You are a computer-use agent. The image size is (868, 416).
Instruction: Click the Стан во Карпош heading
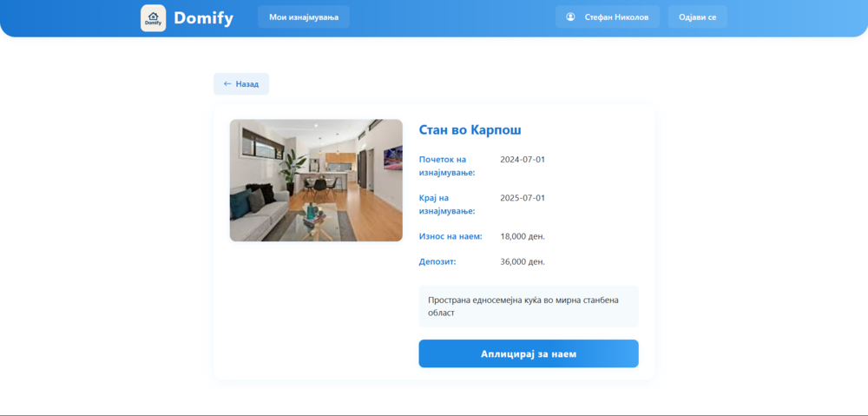coord(470,130)
